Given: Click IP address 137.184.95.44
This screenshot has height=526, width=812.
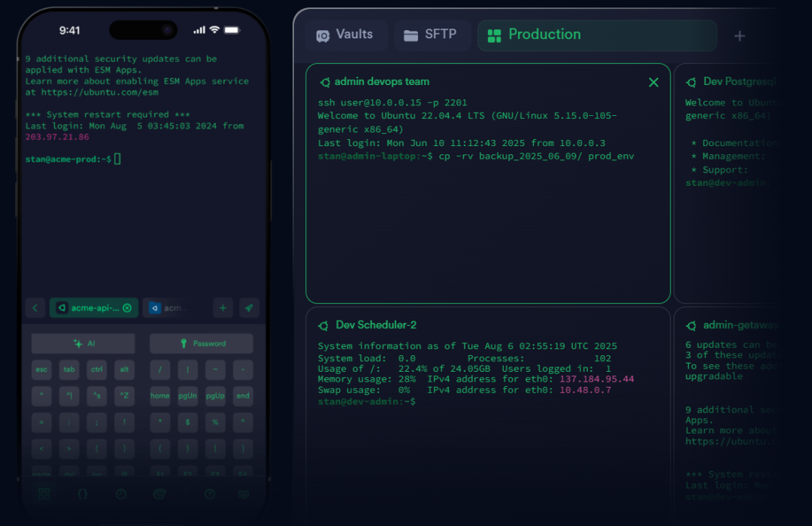Looking at the screenshot, I should [x=596, y=379].
